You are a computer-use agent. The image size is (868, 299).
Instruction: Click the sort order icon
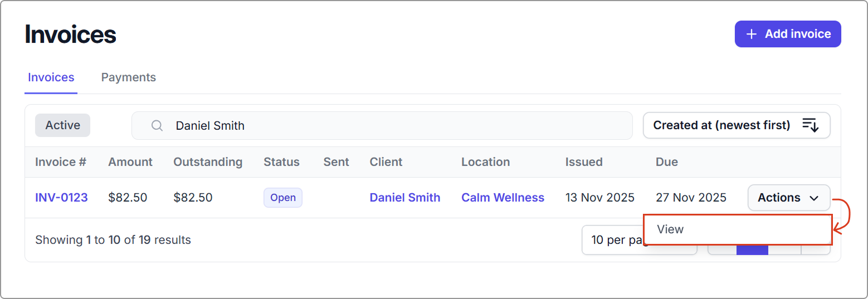click(810, 125)
